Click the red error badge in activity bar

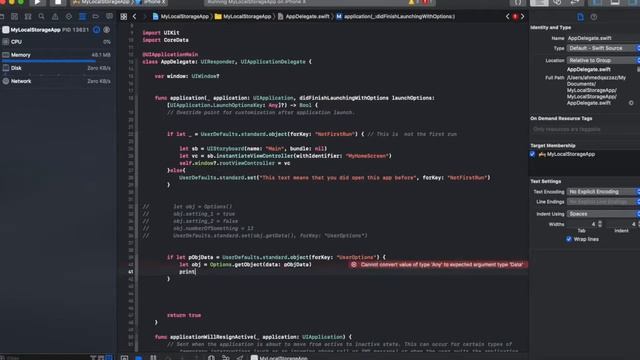click(x=426, y=2)
